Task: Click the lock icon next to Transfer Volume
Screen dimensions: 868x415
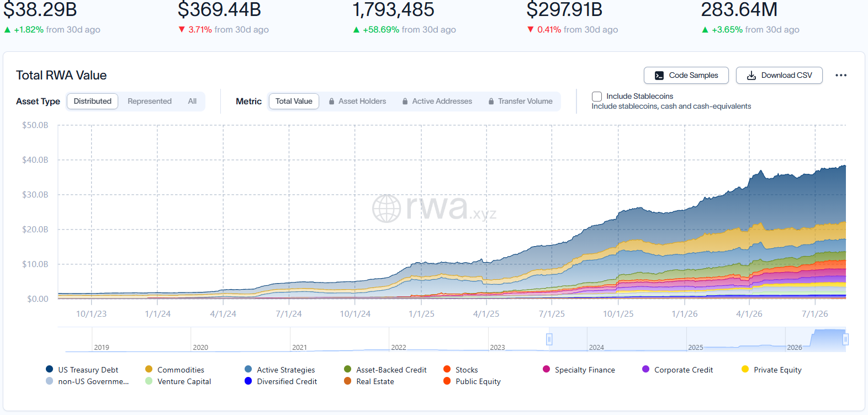Action: point(491,102)
